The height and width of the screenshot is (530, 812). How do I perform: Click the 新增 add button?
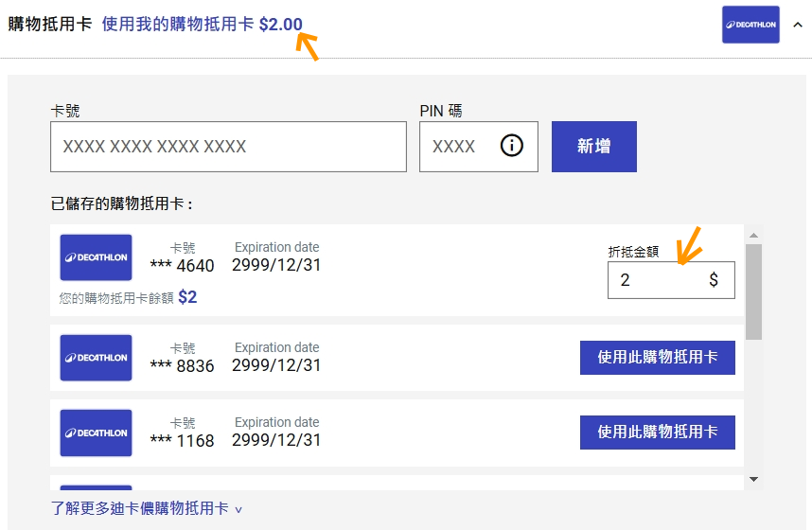click(594, 147)
